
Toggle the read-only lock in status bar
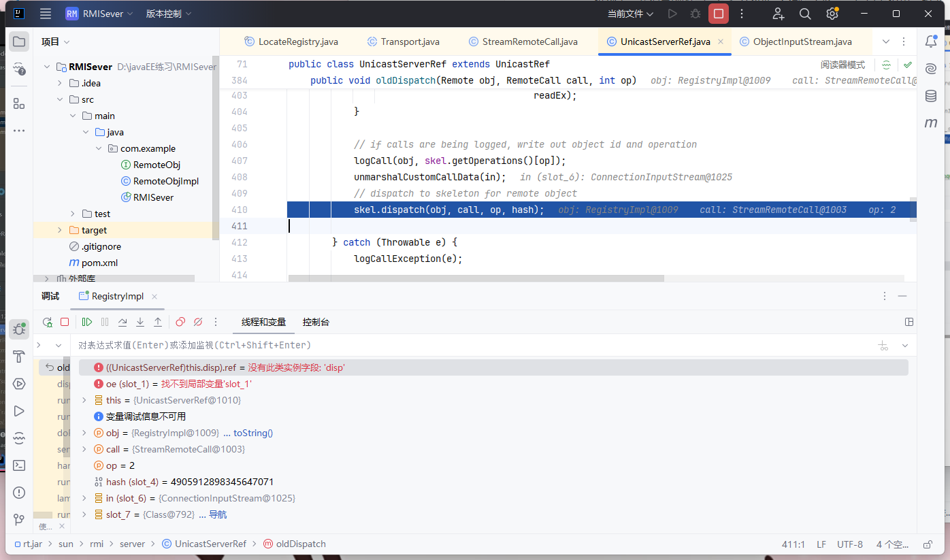point(928,544)
